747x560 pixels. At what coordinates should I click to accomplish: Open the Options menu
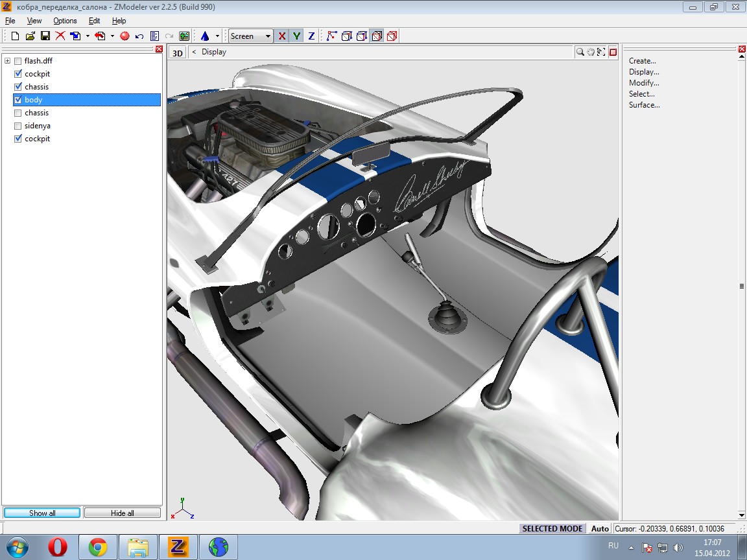coord(65,21)
